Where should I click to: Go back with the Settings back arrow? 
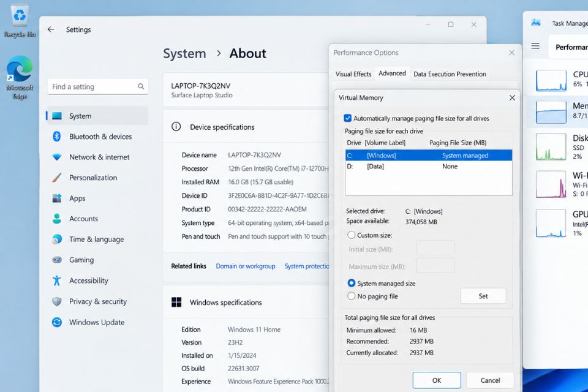51,29
